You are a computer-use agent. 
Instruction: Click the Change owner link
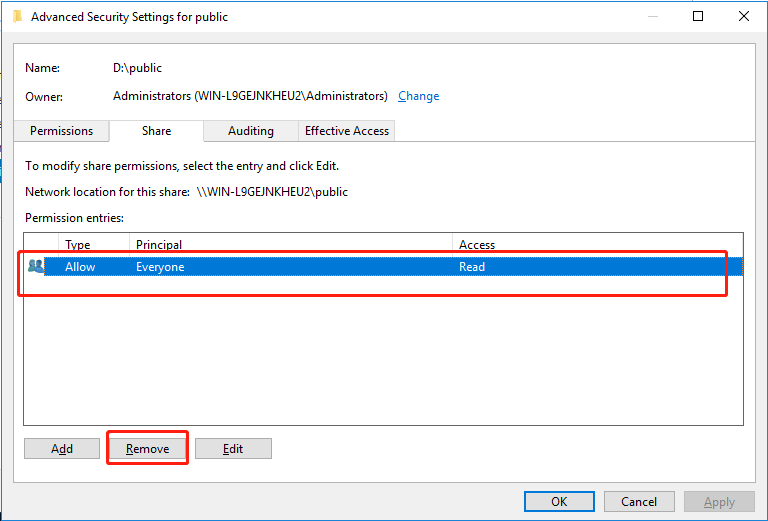[x=418, y=96]
